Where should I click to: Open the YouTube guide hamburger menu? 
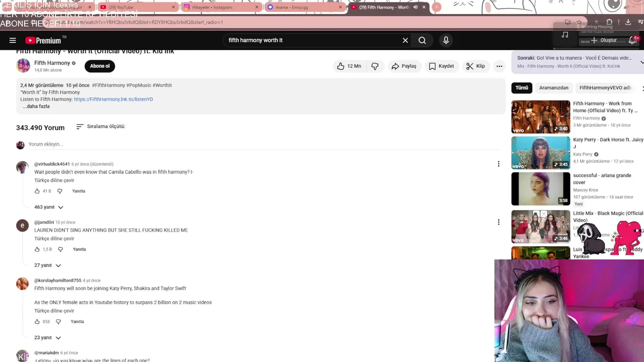pos(13,40)
